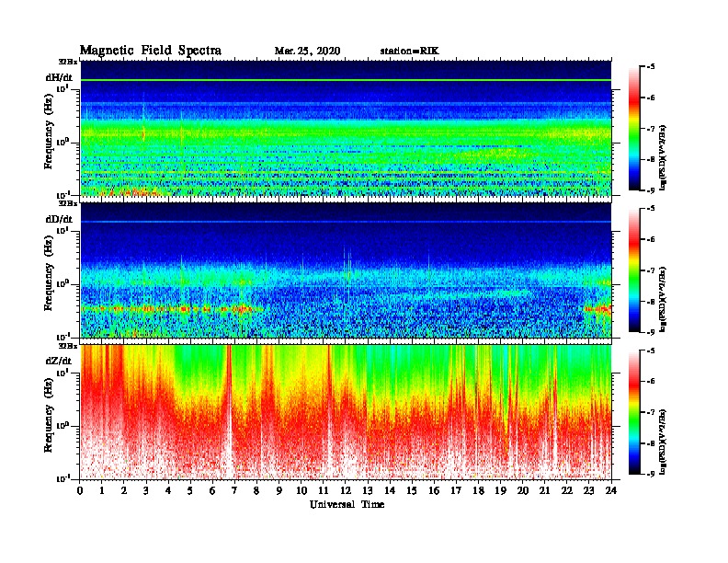728x563 pixels.
Task: Click inside the dH/dt spectrogram plot
Action: [x=346, y=128]
